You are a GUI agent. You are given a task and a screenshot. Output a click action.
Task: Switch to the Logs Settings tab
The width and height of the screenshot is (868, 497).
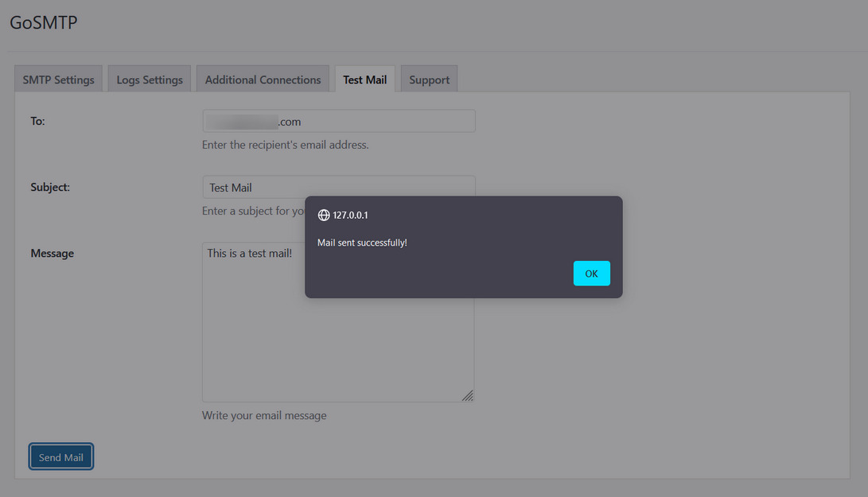(150, 80)
